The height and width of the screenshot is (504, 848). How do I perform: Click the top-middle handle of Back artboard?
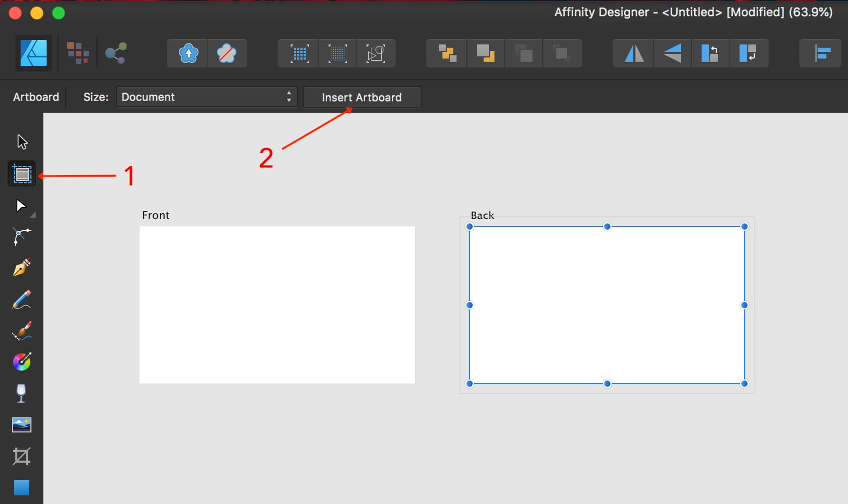[607, 227]
